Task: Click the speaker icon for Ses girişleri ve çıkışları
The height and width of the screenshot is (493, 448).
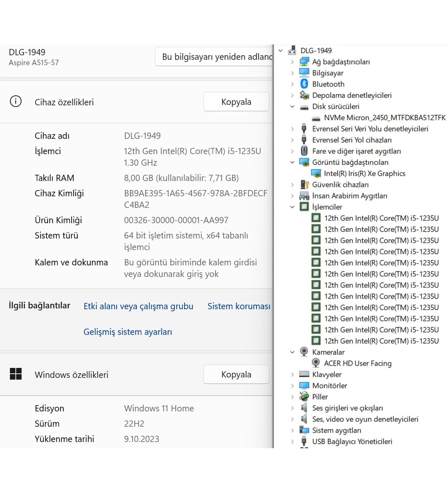Action: coord(304,408)
